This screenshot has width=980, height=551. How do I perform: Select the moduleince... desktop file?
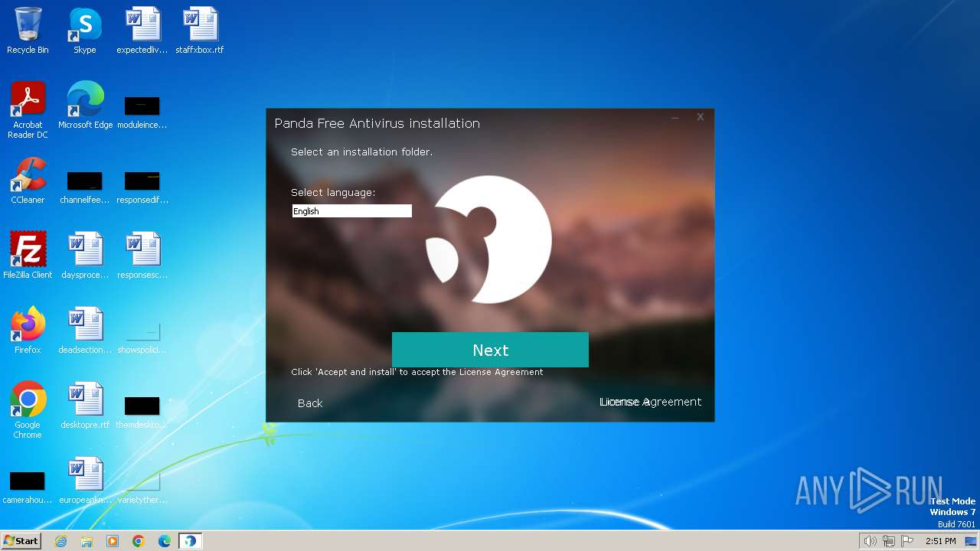pyautogui.click(x=142, y=112)
